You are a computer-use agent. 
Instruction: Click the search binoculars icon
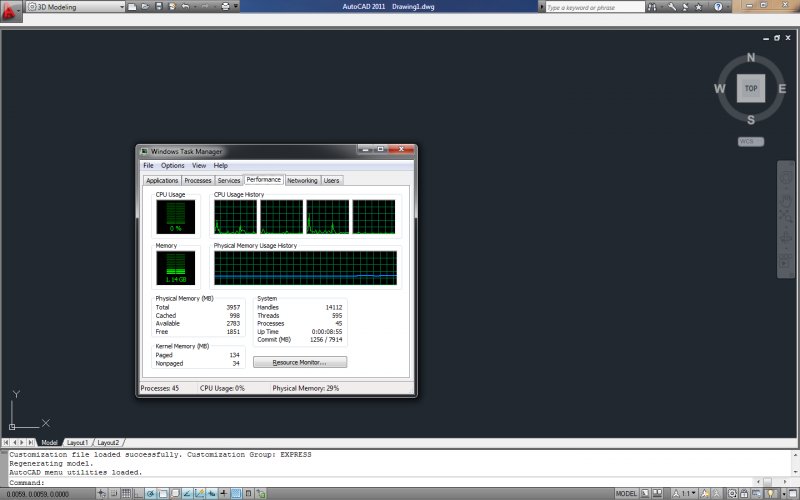[x=652, y=7]
